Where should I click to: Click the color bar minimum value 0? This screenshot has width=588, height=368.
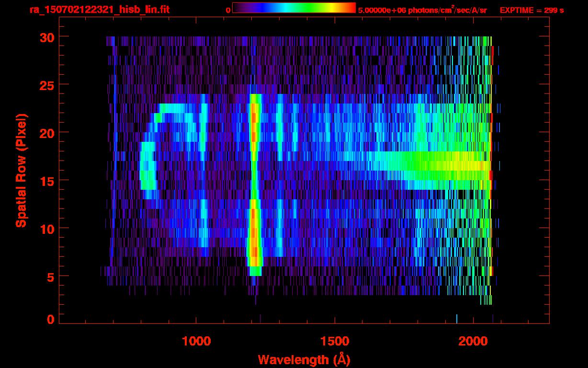click(x=228, y=10)
